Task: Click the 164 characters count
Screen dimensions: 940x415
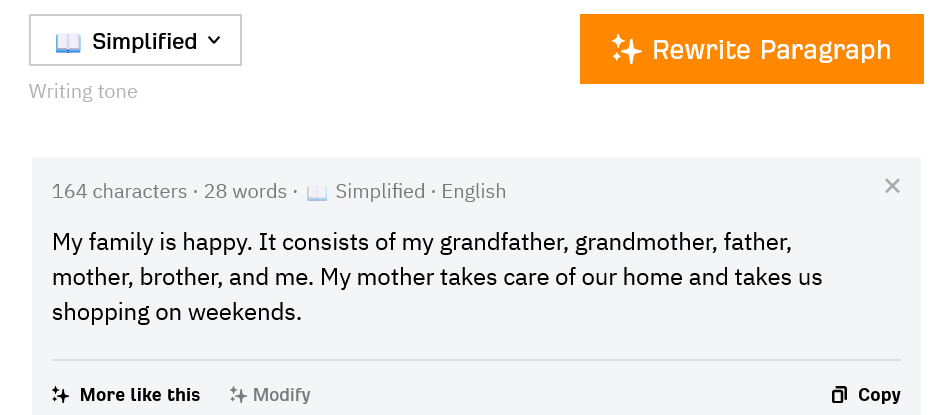Action: [x=119, y=191]
